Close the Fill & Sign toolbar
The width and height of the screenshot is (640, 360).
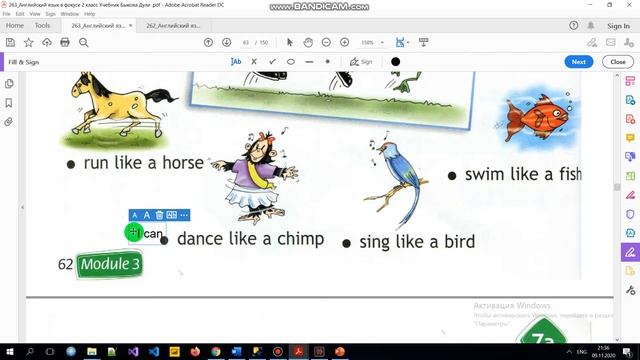pyautogui.click(x=618, y=62)
